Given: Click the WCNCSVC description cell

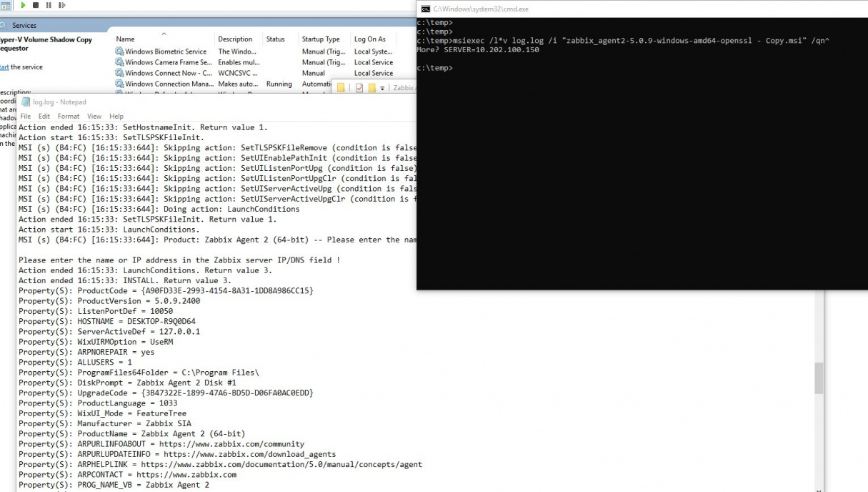Looking at the screenshot, I should [x=238, y=73].
